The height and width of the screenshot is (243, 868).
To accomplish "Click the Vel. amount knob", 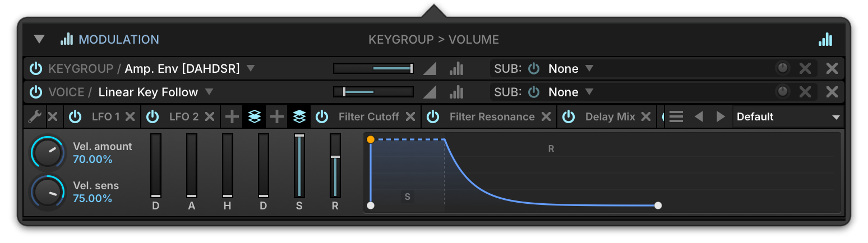I will (x=48, y=152).
